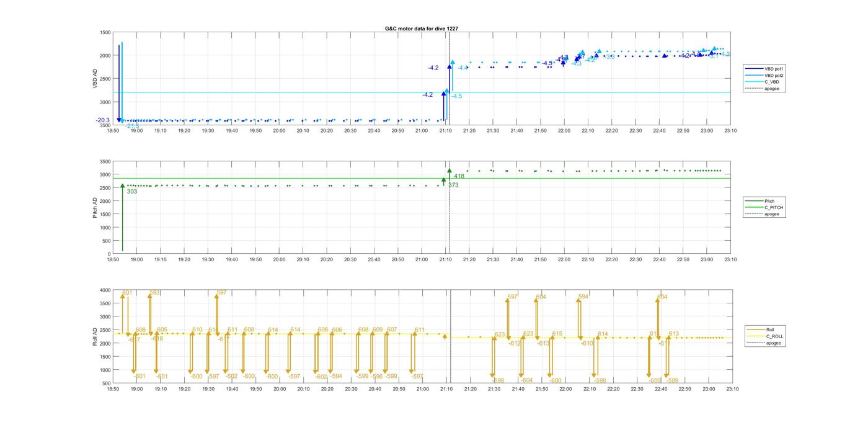Click the '606' roll data label
The width and height of the screenshot is (868, 430).
coord(337,330)
